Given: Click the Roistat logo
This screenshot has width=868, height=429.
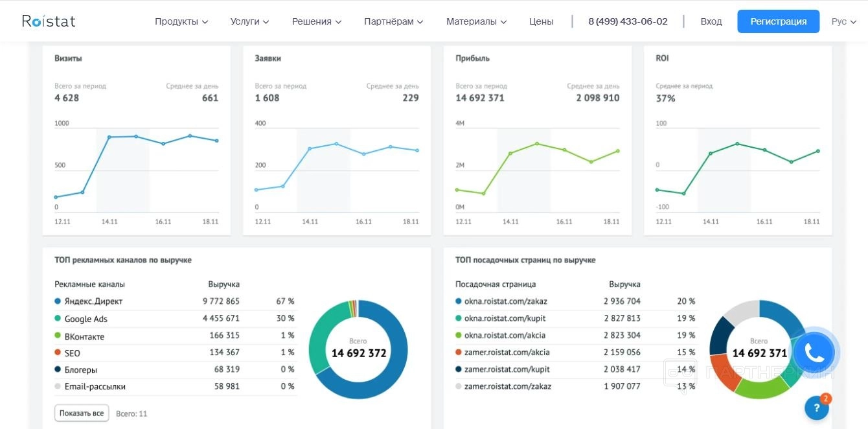Looking at the screenshot, I should click(49, 21).
